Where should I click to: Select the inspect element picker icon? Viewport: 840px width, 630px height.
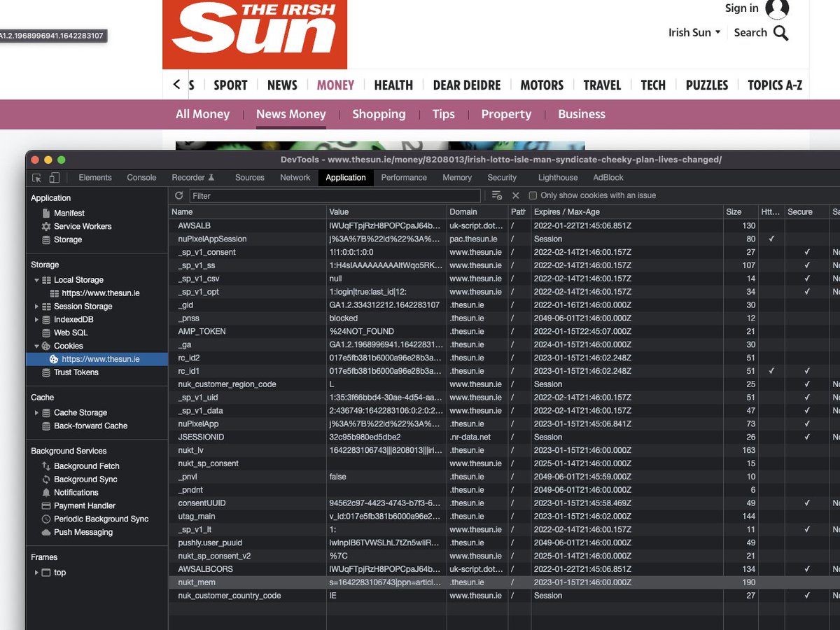[x=37, y=178]
